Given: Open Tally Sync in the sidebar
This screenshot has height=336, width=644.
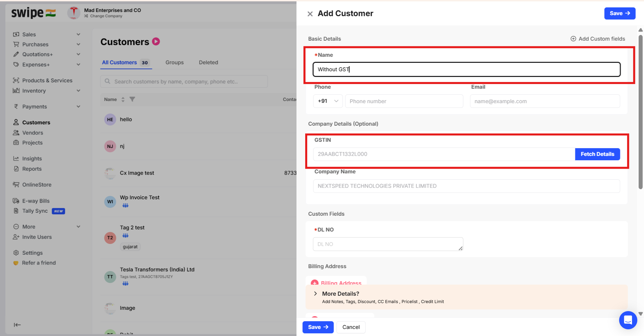Looking at the screenshot, I should tap(35, 211).
